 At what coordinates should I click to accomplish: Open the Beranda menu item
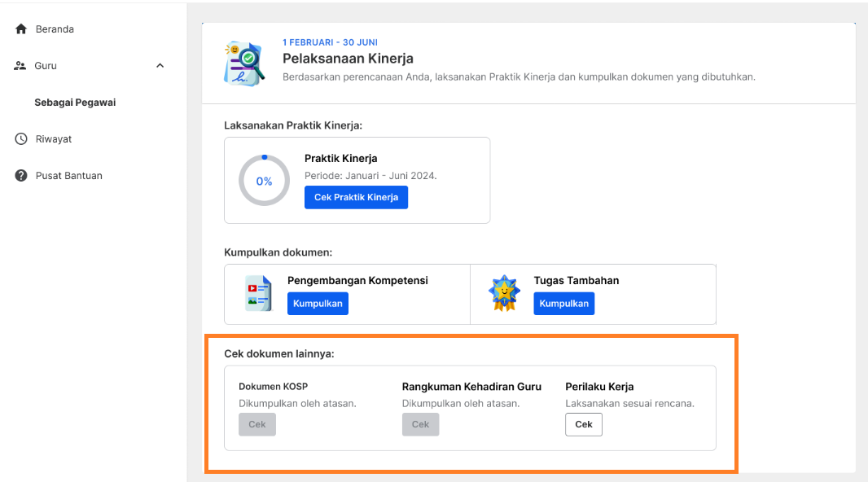click(55, 28)
